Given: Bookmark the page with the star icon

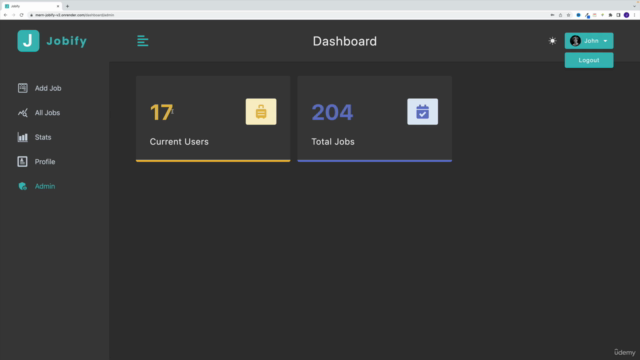Looking at the screenshot, I should [x=568, y=15].
